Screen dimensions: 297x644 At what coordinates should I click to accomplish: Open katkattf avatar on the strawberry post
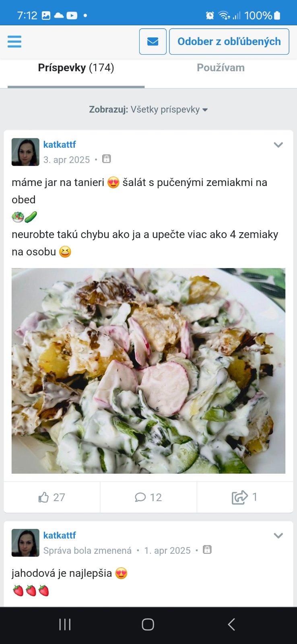(x=25, y=543)
